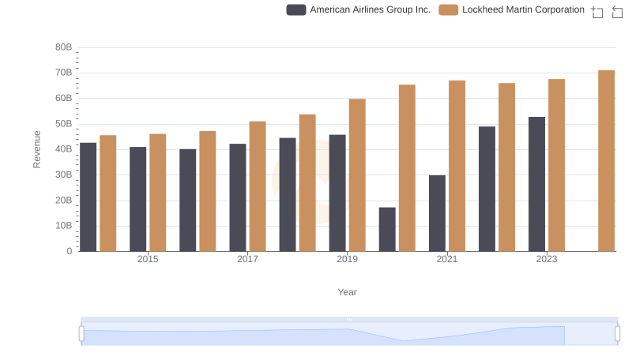Click the zoom reset restore icon
Image resolution: width=632 pixels, height=364 pixels.
(x=617, y=12)
